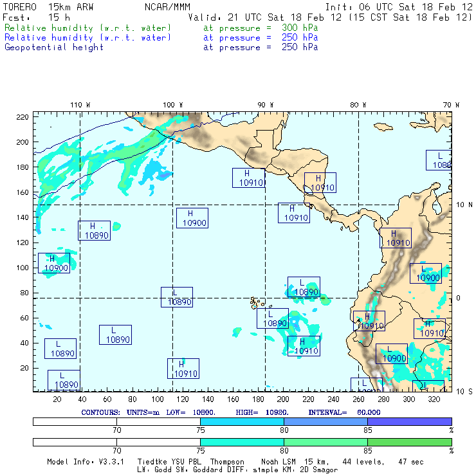Click the light-green 80–85% swatch in the lower legend bar
Image resolution: width=476 pixels, height=476 pixels.
click(x=325, y=442)
